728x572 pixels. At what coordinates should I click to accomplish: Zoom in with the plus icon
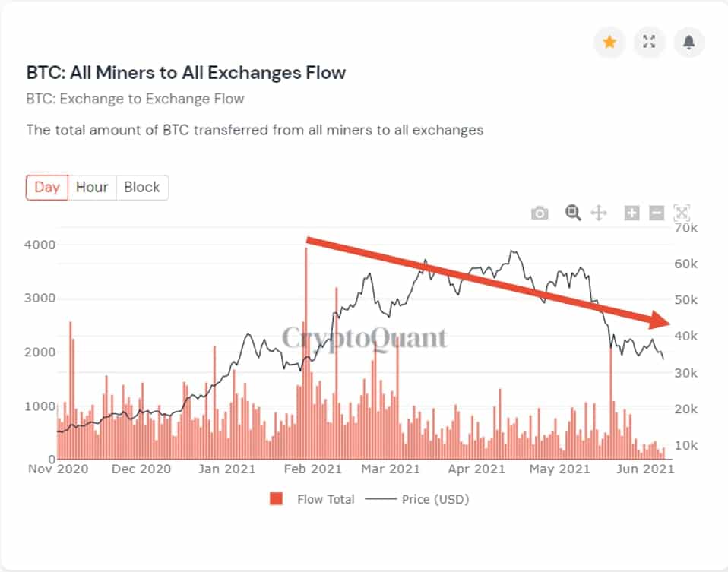(631, 213)
